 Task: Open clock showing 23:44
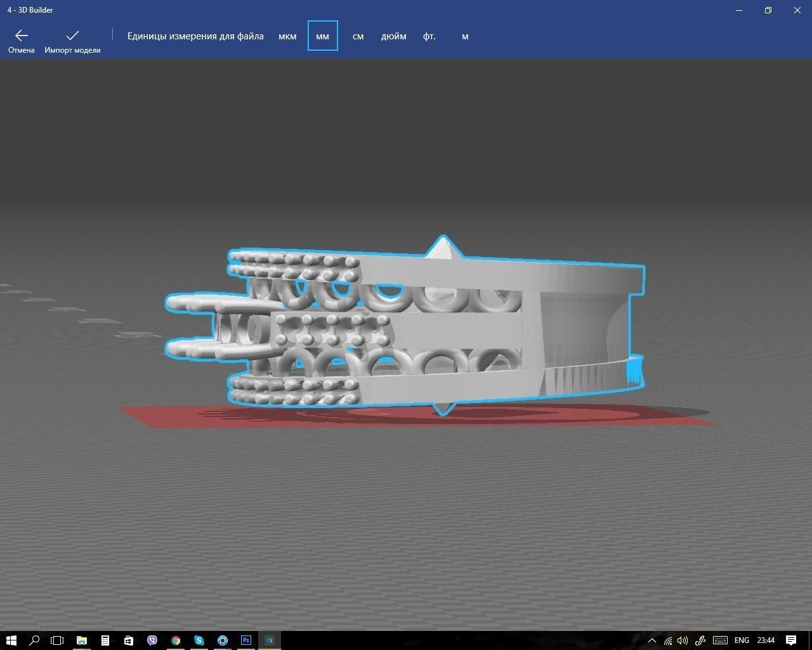pos(766,640)
